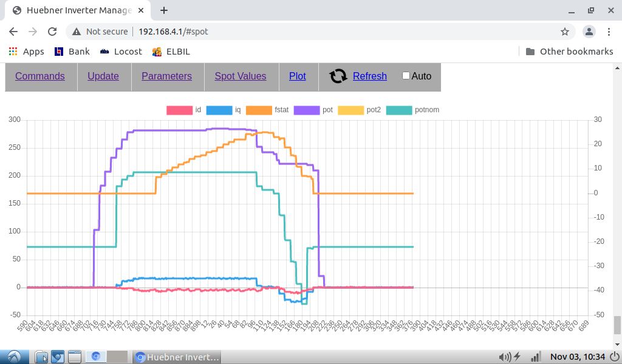Click the Refresh link

[369, 76]
